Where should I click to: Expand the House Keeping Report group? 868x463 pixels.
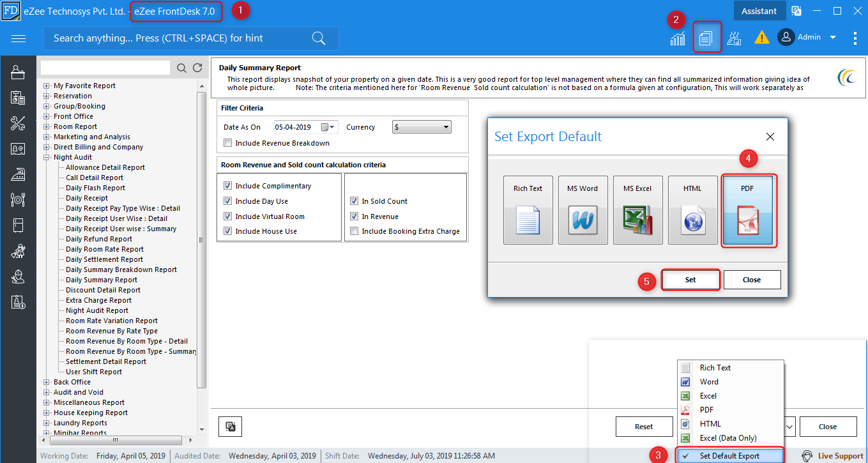tap(47, 413)
